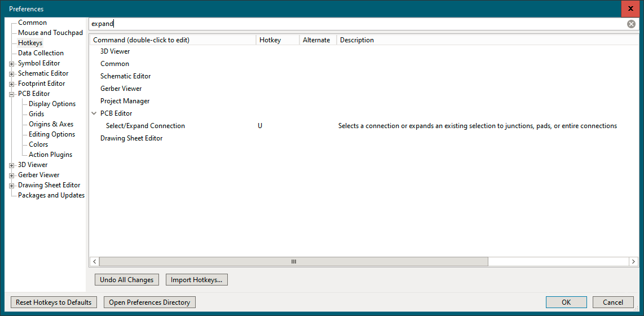Viewport: 644px width, 316px height.
Task: Select Hotkeys in the preferences tree
Action: [x=30, y=43]
